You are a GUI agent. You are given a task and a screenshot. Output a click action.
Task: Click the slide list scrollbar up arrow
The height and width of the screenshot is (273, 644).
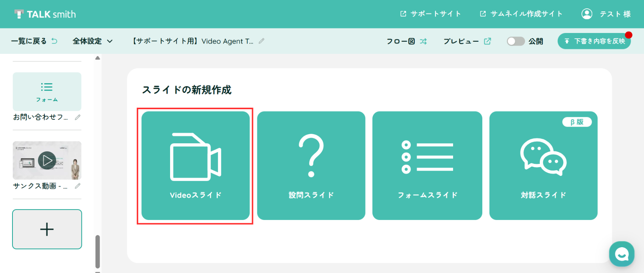(98, 58)
